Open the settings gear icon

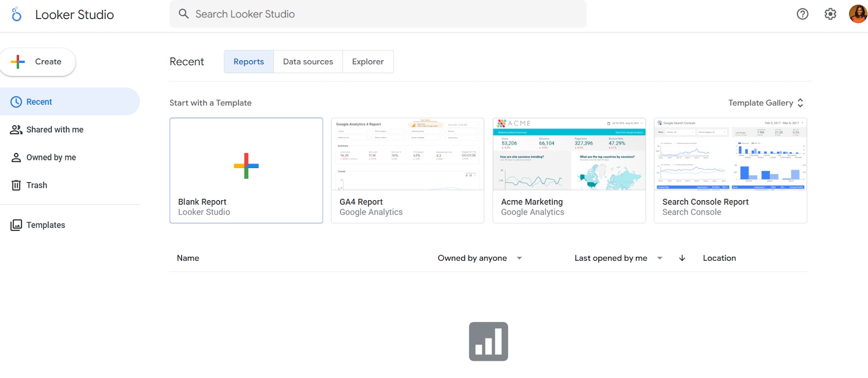(830, 14)
